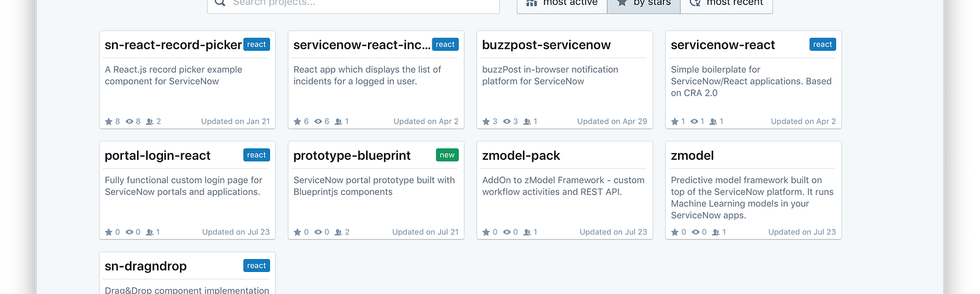The image size is (980, 294).
Task: Open the servicenow-react-inc... project title
Action: pyautogui.click(x=361, y=45)
